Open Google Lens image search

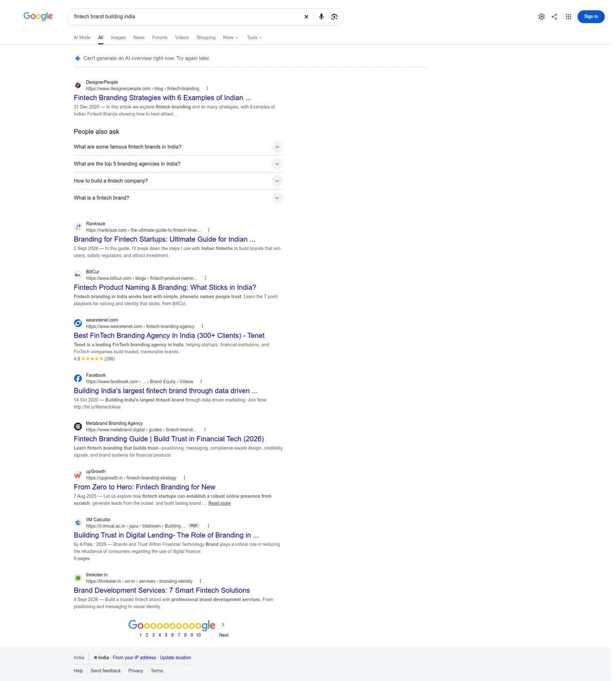tap(334, 16)
